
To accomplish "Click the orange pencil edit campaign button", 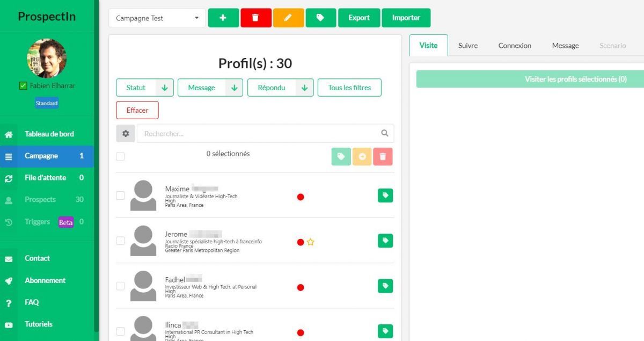I will [x=288, y=18].
